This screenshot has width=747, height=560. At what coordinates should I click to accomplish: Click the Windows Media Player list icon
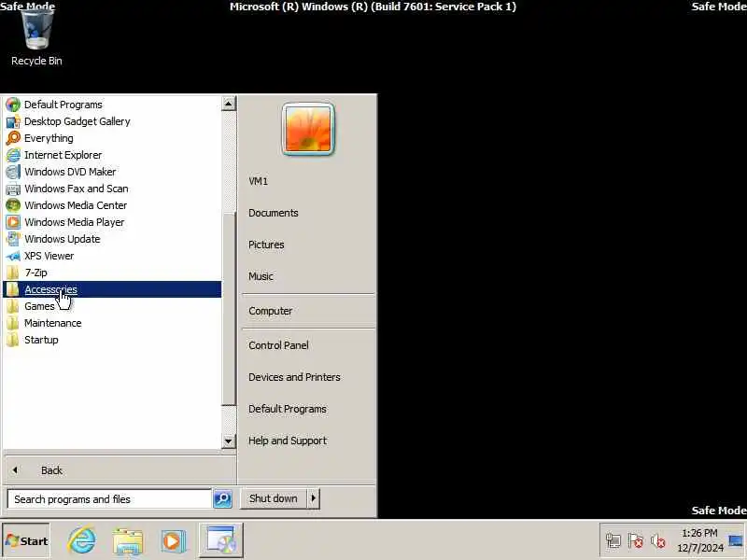coord(13,222)
